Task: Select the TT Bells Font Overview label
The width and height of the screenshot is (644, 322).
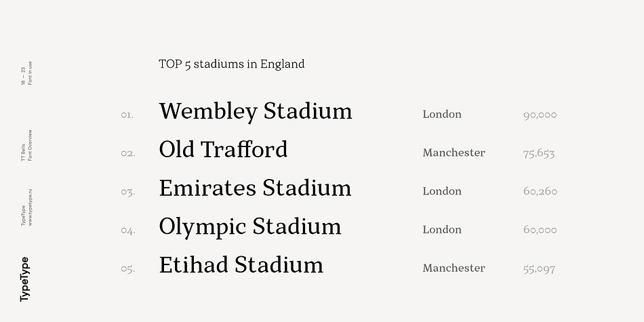Action: [x=26, y=145]
